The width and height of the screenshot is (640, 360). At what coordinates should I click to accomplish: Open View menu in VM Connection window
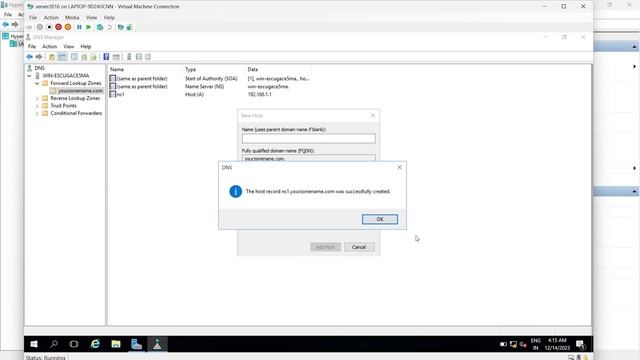tap(91, 18)
